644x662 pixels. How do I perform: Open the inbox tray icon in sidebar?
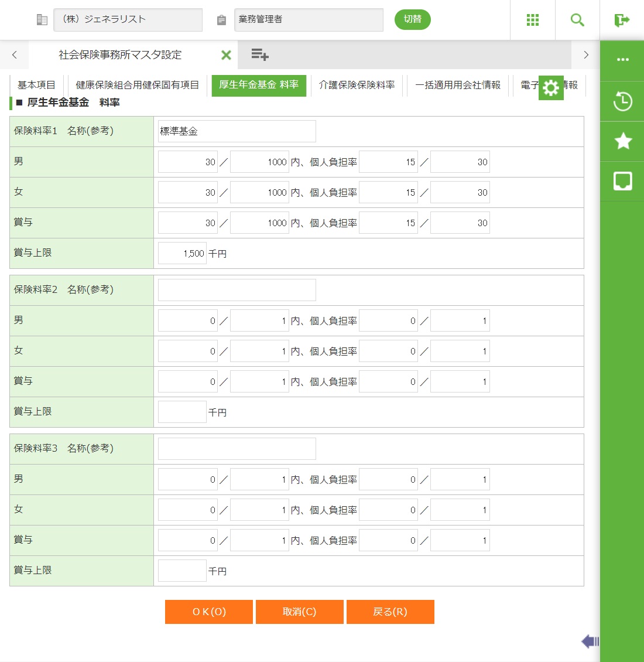(622, 181)
